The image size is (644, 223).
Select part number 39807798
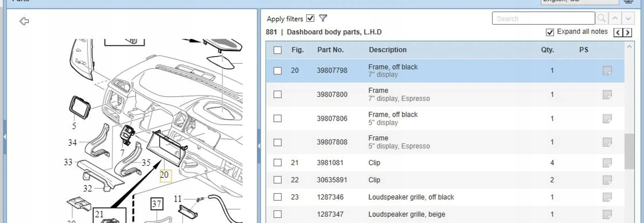(x=332, y=71)
